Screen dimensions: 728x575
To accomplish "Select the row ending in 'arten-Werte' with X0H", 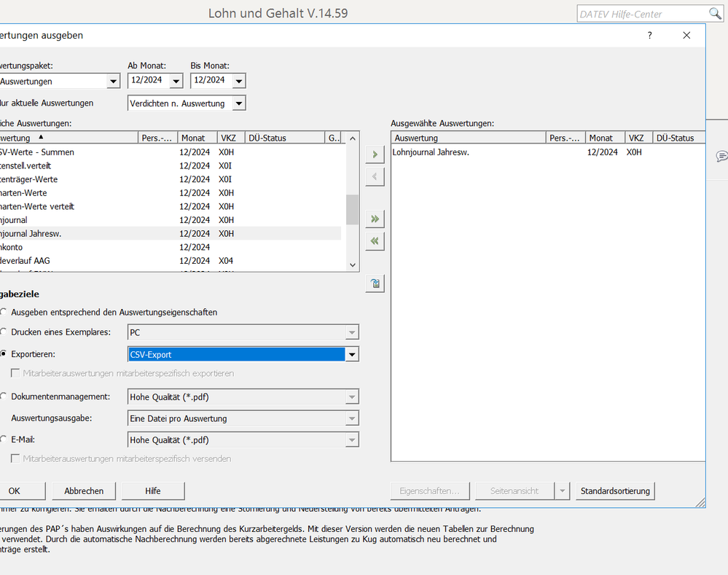I will click(x=171, y=192).
